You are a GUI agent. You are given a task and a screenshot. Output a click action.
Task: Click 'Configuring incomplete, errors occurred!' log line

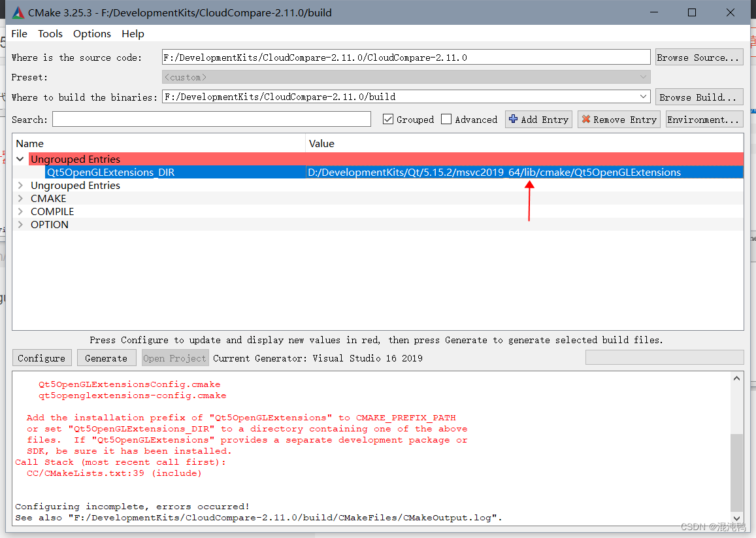(132, 506)
